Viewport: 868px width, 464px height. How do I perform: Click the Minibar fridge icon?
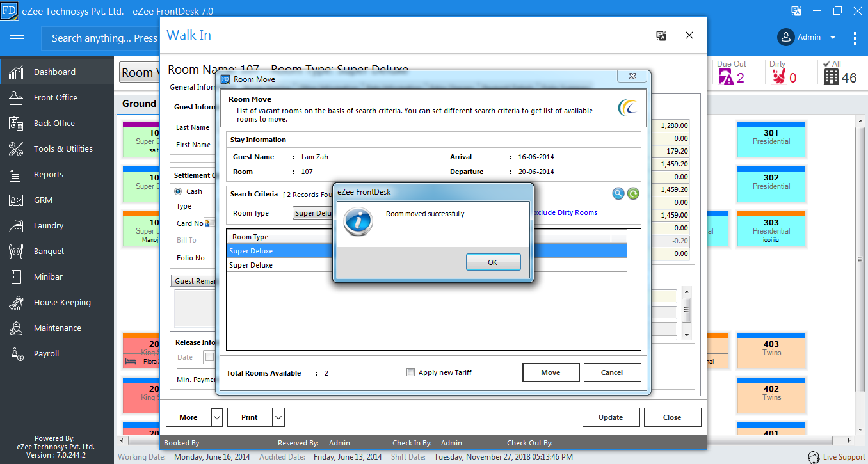tap(16, 277)
